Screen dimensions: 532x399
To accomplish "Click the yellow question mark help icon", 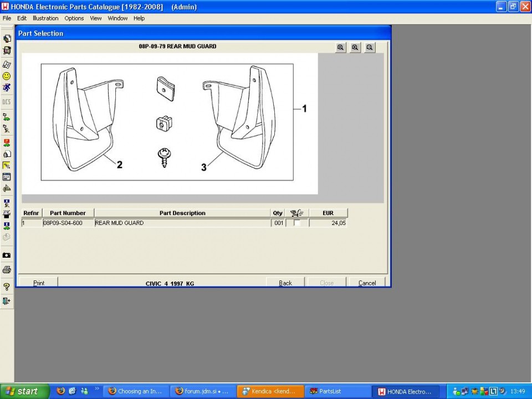I will (x=7, y=287).
